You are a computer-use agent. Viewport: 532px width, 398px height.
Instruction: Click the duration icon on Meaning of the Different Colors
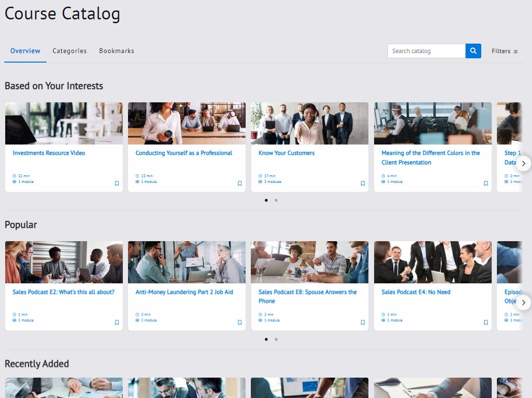click(383, 175)
